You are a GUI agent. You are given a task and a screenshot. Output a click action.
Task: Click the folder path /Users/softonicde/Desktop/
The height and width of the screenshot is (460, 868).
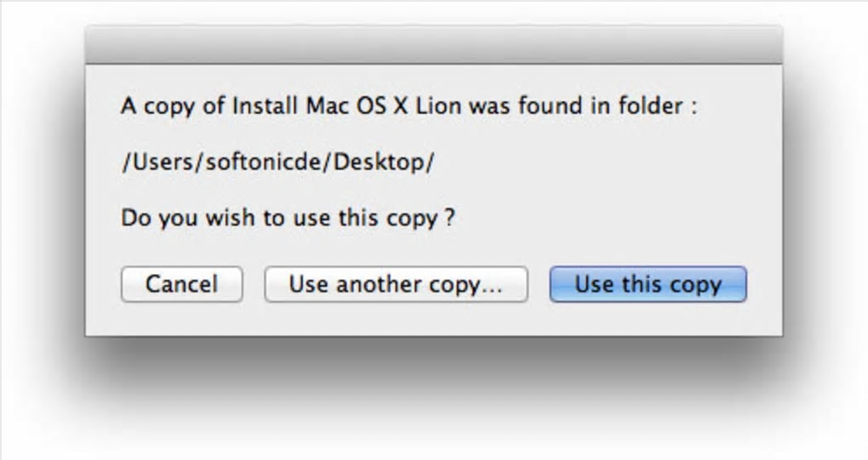pos(277,162)
